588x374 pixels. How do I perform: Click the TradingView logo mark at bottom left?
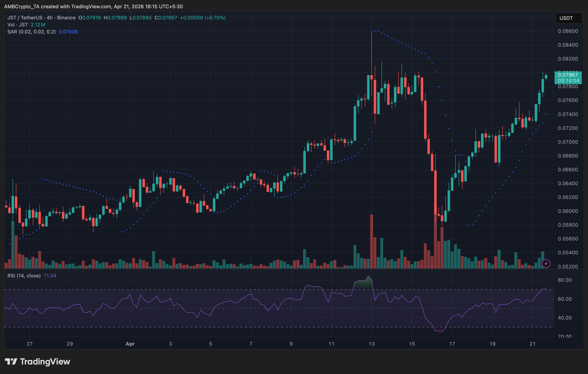click(11, 362)
